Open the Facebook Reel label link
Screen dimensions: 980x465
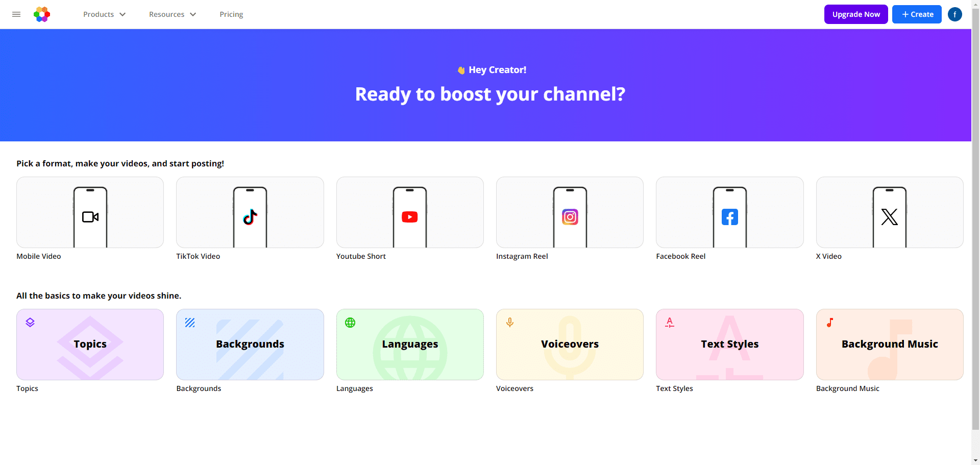click(681, 256)
